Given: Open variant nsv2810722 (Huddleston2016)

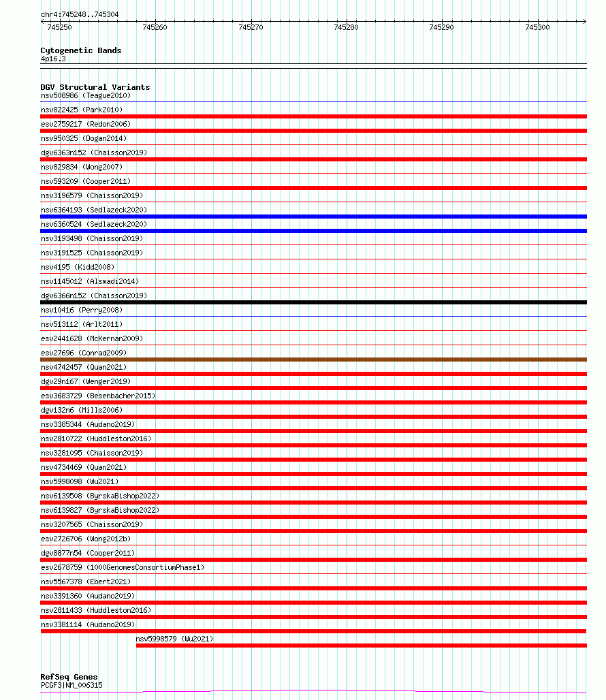Looking at the screenshot, I should [96, 439].
